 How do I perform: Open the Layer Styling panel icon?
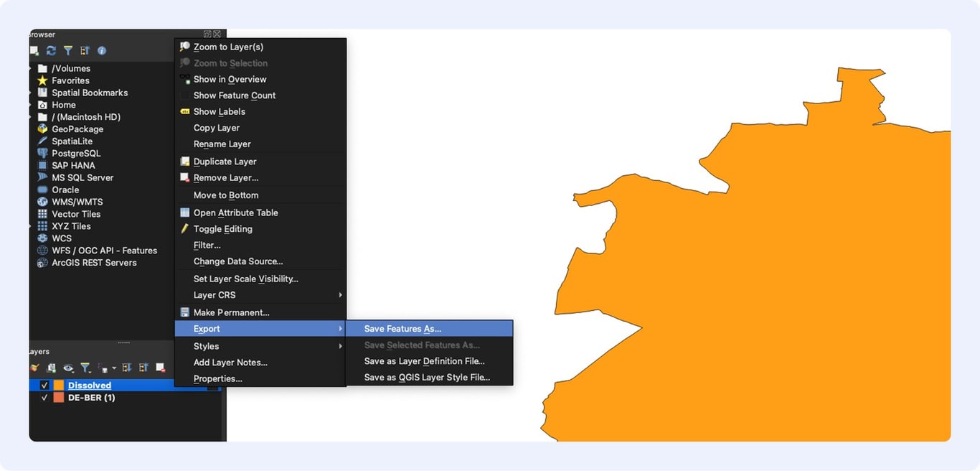pyautogui.click(x=34, y=368)
